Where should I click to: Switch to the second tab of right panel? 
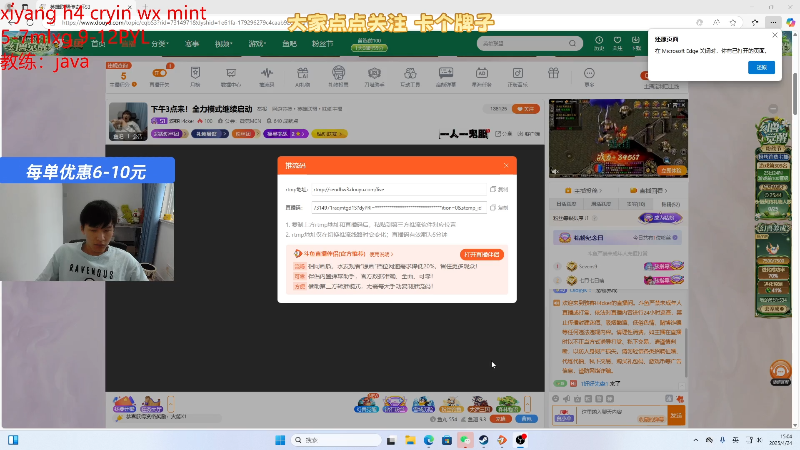[x=601, y=204]
